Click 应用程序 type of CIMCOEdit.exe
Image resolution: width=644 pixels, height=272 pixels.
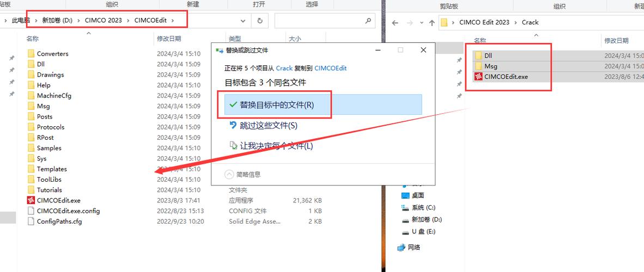tap(241, 201)
